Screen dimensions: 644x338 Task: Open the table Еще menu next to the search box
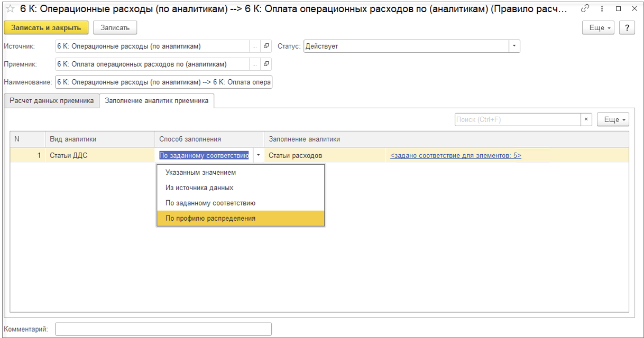[x=613, y=119]
